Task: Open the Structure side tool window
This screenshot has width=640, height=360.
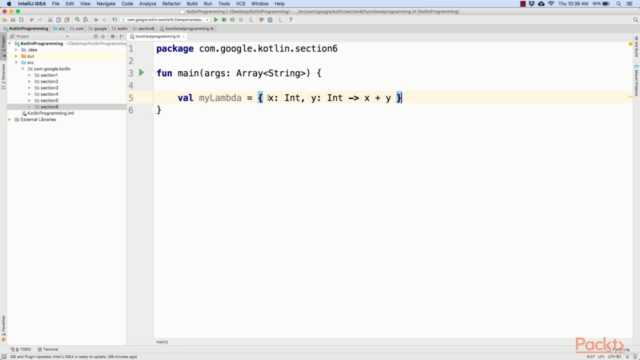Action: click(3, 76)
